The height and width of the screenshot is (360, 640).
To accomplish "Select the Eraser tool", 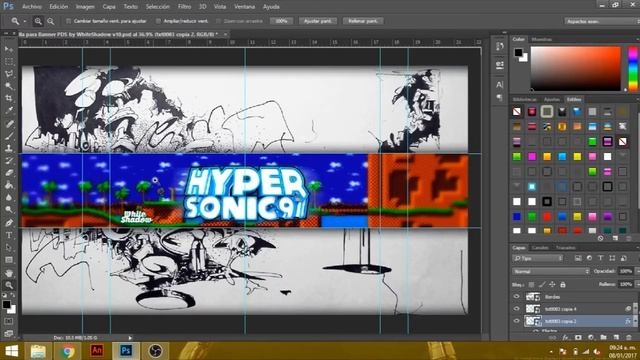I will [x=9, y=173].
